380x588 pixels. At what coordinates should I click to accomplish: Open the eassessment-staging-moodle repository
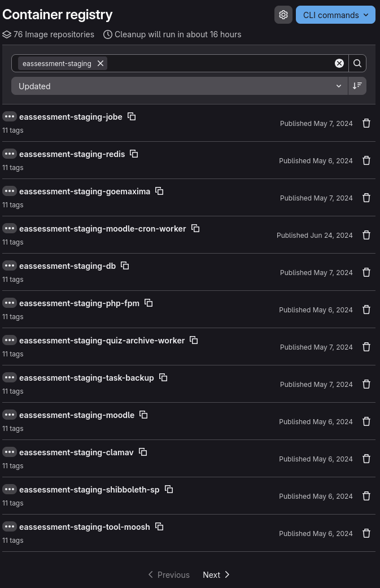(x=77, y=415)
